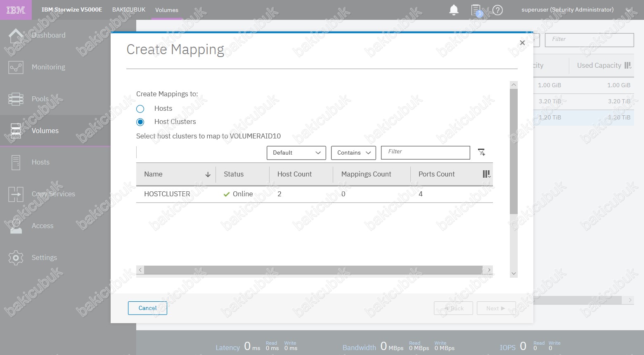
Task: Click the Back button
Action: point(453,308)
